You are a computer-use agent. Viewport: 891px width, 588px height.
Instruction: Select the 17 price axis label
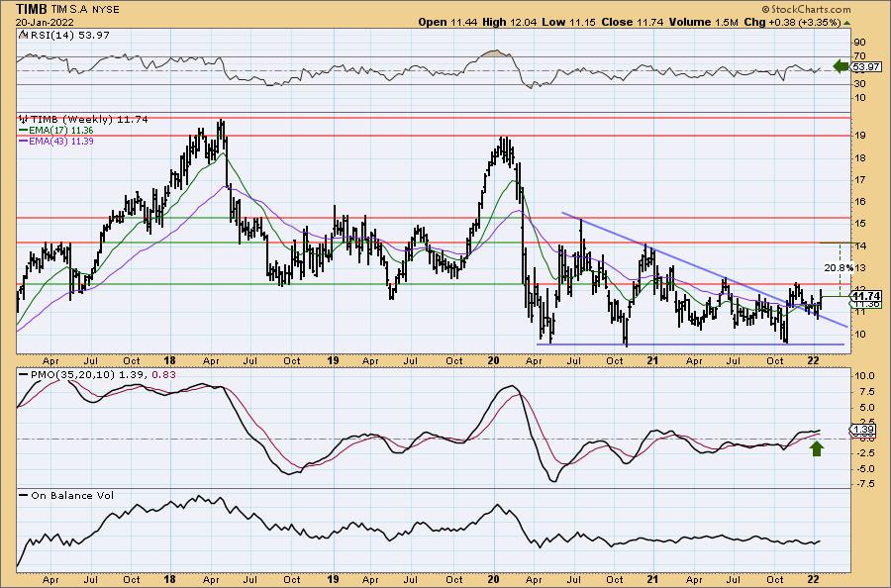click(859, 179)
